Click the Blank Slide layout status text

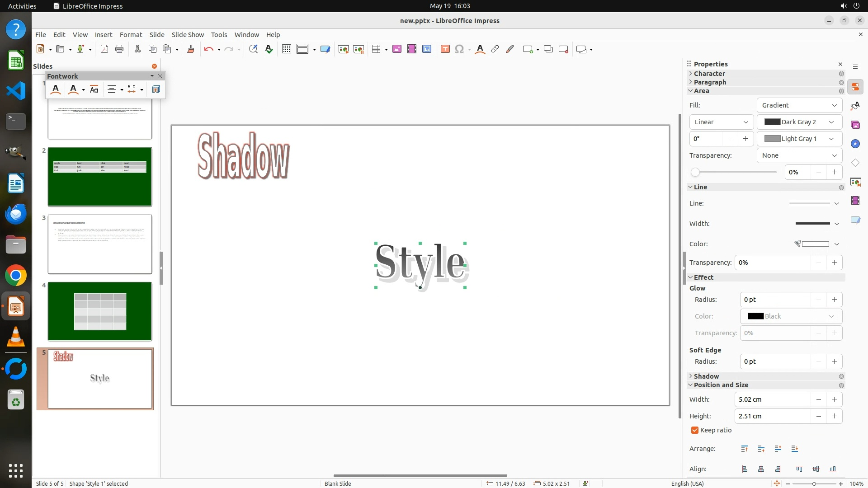(x=338, y=483)
